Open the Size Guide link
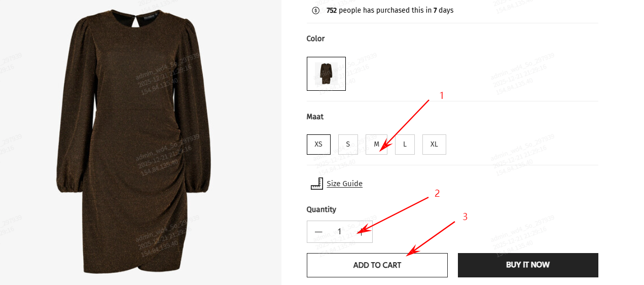 [x=344, y=184]
